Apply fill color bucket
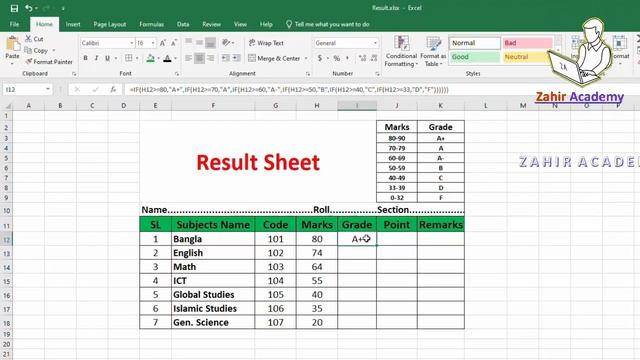Image resolution: width=640 pixels, height=360 pixels. (x=150, y=58)
